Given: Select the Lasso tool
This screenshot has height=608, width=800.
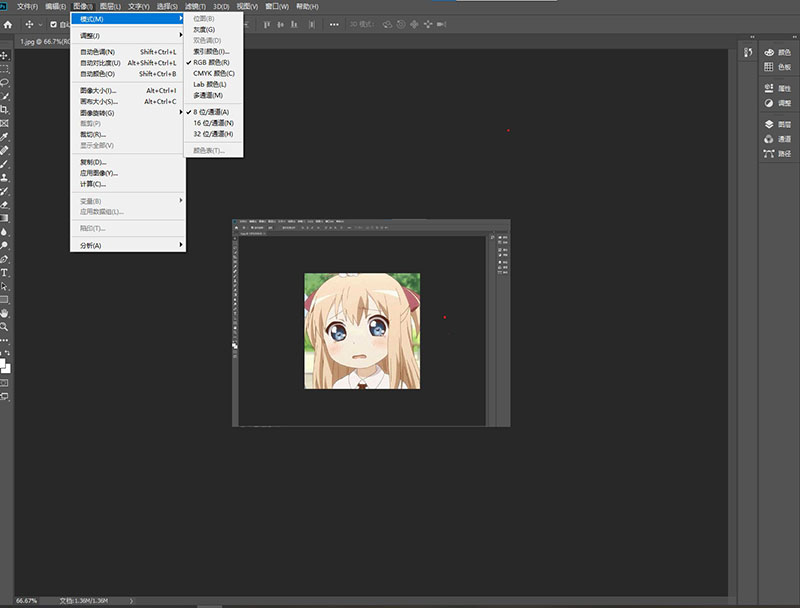Looking at the screenshot, I should (x=5, y=82).
